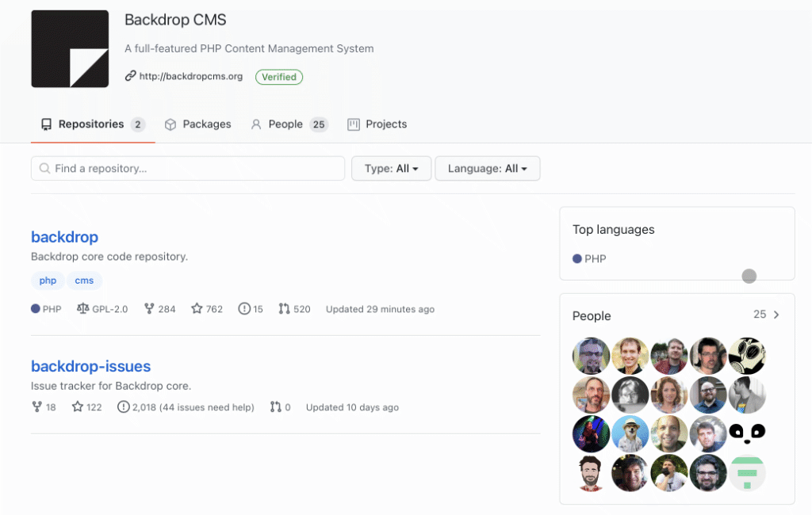Open the dog with hat avatar
Screen dimensions: 812x515
pyautogui.click(x=630, y=433)
